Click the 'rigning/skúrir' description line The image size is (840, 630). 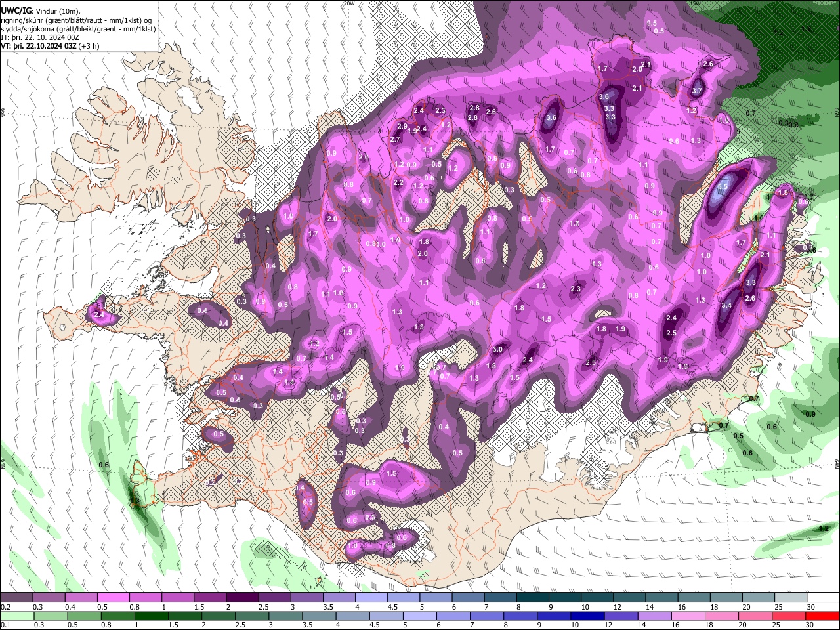click(76, 20)
